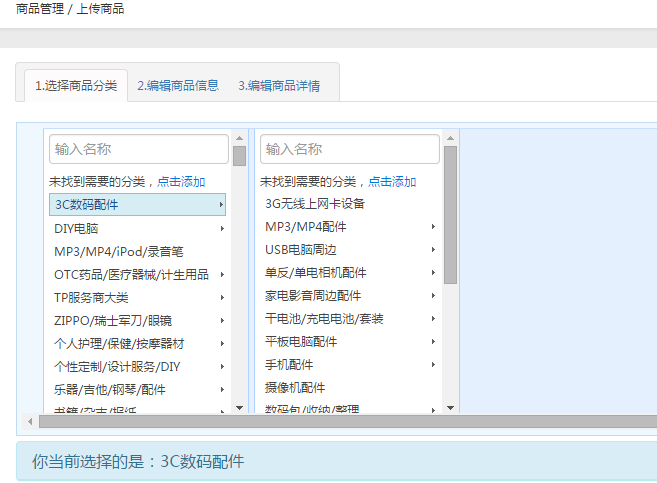The image size is (657, 483).
Task: Switch to the 2.编辑商品信息 tab
Action: tap(178, 85)
